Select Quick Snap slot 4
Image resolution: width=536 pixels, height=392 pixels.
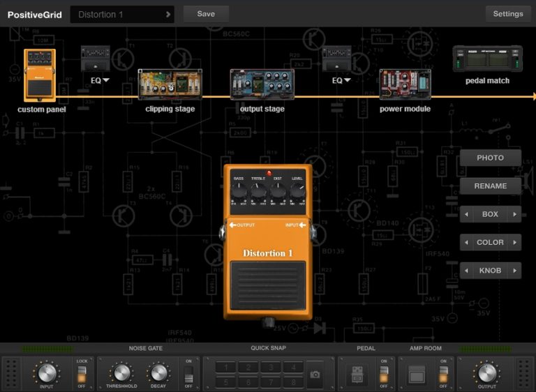point(293,368)
